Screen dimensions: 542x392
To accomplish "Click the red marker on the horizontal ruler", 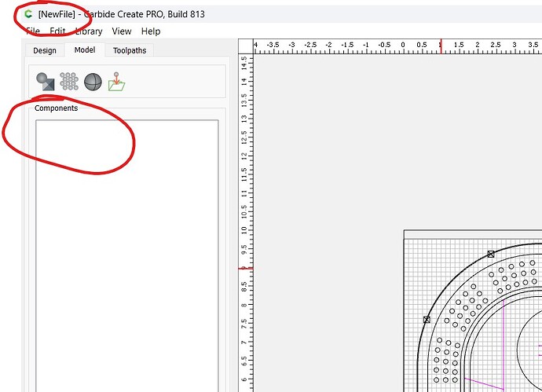I will pos(441,47).
